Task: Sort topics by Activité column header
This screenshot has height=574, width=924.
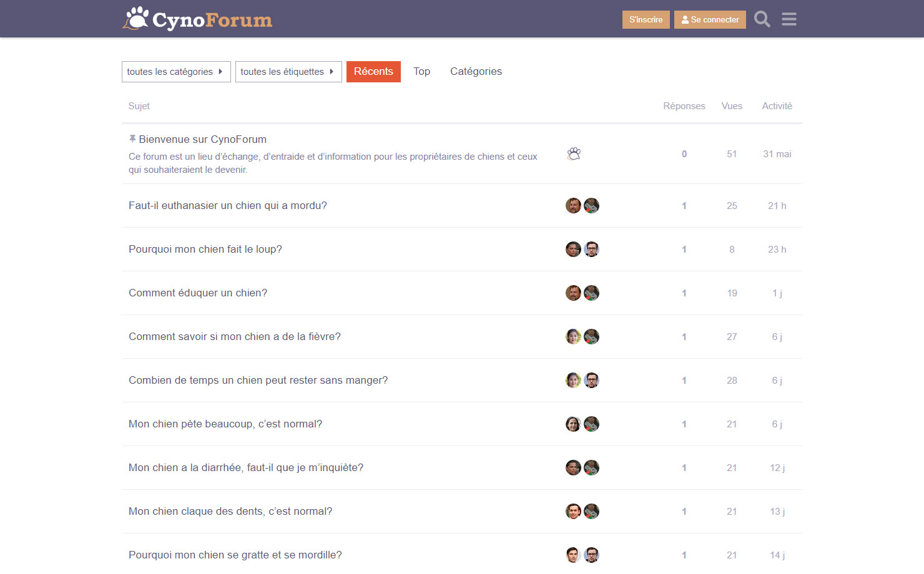Action: pos(777,106)
